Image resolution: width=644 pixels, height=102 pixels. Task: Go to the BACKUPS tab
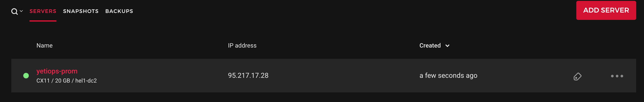119,11
